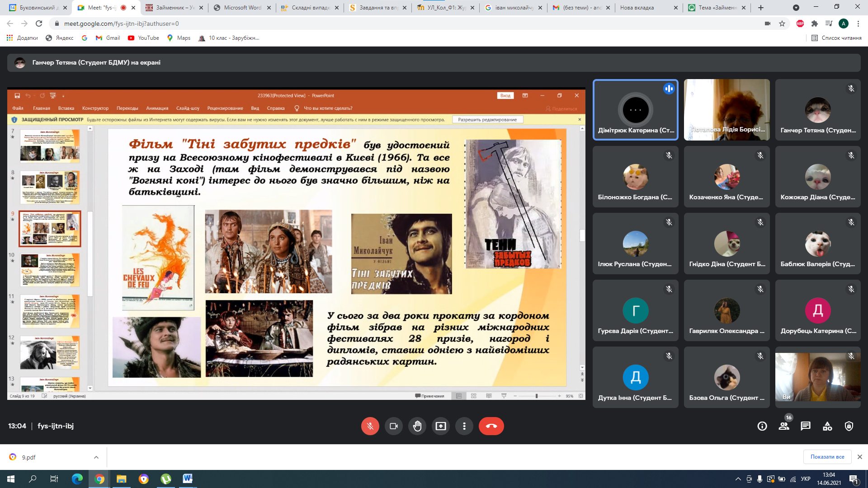This screenshot has width=868, height=488.
Task: Click muted mic icon on Ілюк Руслана tile
Action: [x=669, y=222]
